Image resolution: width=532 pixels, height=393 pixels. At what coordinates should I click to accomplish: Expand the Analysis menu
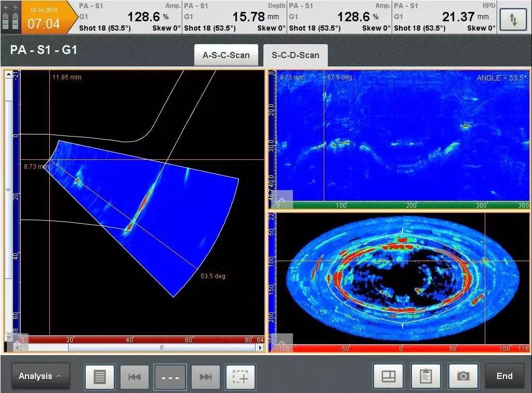[x=40, y=376]
